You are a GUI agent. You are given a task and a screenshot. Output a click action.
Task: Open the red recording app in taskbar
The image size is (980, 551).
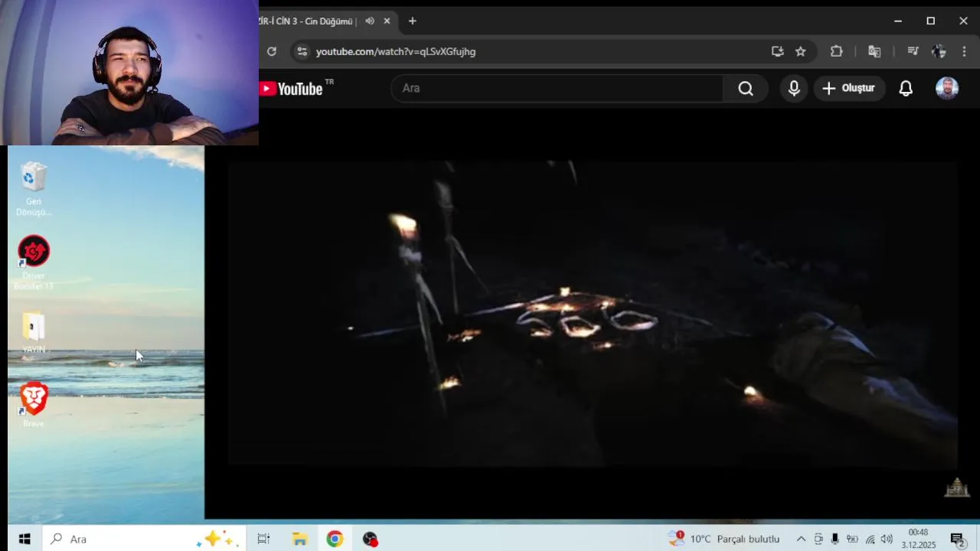(x=371, y=539)
